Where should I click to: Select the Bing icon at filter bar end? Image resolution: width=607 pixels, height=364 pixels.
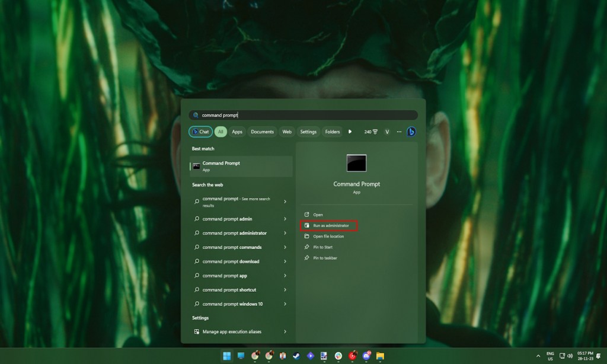pos(411,132)
